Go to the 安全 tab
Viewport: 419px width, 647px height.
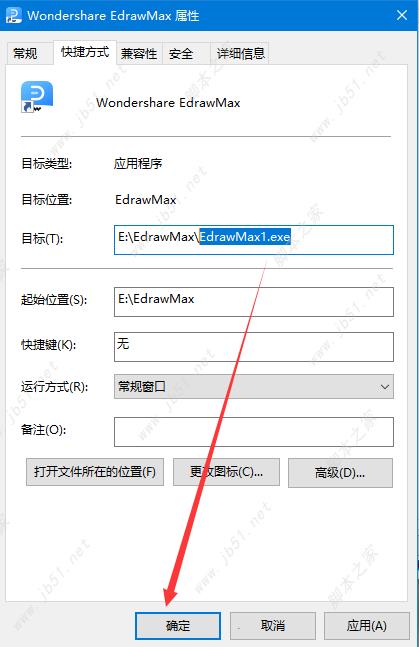point(181,54)
